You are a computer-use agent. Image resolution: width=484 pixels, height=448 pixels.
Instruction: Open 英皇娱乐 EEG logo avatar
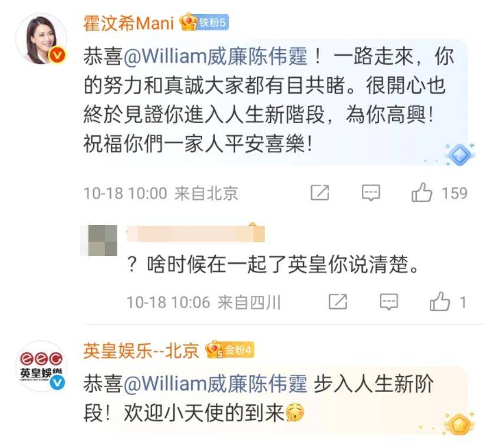[x=41, y=366]
